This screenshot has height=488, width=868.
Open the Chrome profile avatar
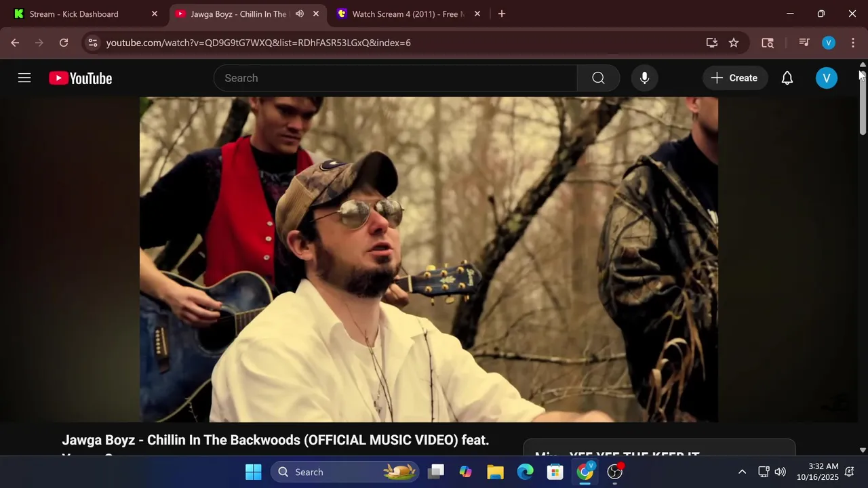[829, 43]
